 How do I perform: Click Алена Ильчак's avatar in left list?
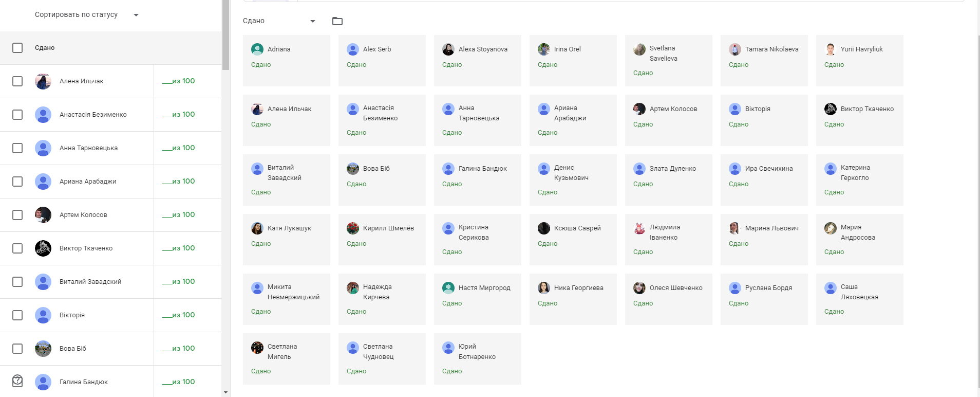pyautogui.click(x=43, y=81)
